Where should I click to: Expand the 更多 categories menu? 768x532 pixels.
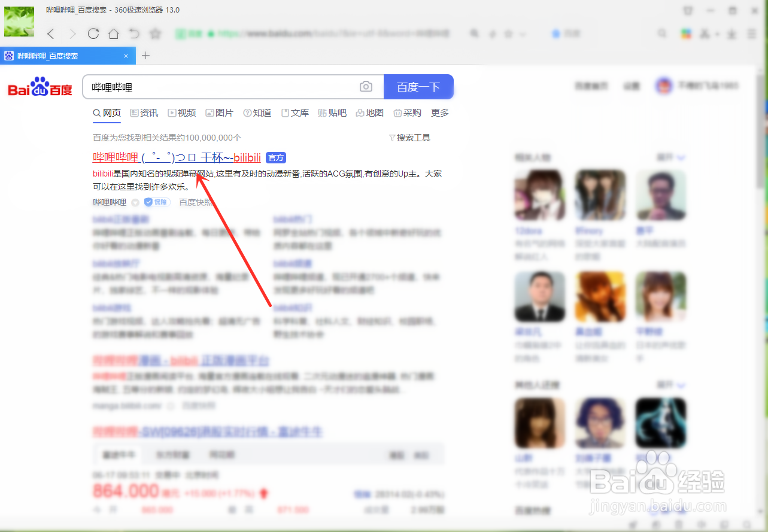click(x=440, y=113)
